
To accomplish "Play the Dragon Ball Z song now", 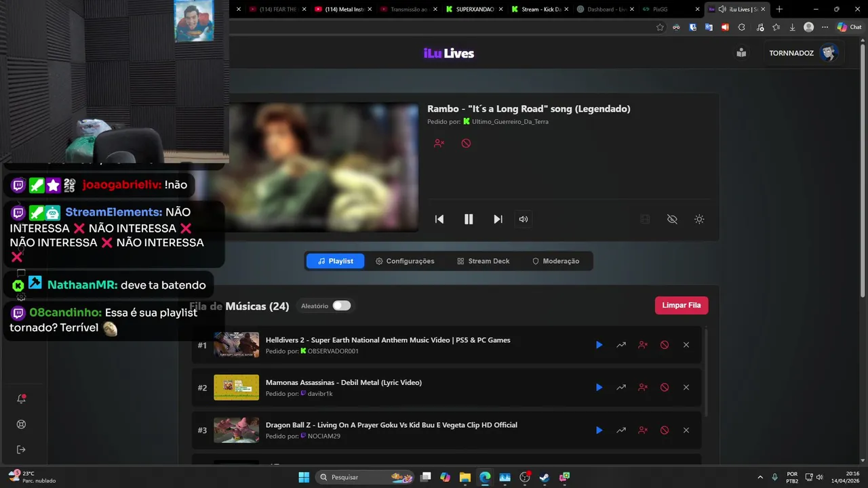I will 599,430.
